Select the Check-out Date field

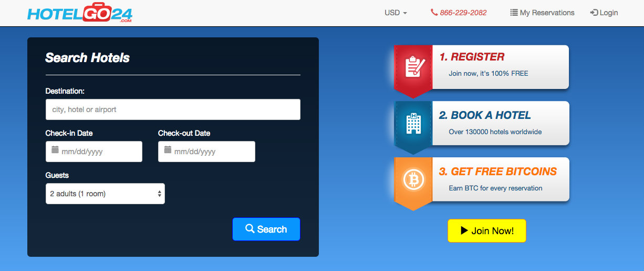tap(206, 152)
